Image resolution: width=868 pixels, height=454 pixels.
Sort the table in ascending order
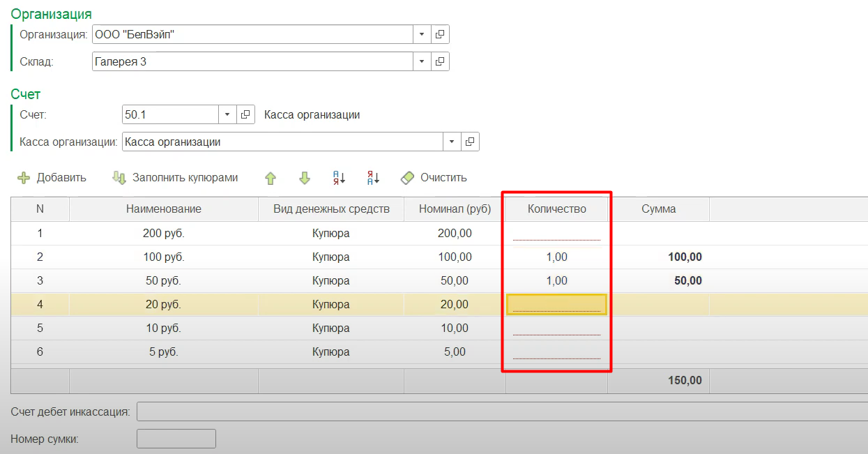tap(339, 179)
